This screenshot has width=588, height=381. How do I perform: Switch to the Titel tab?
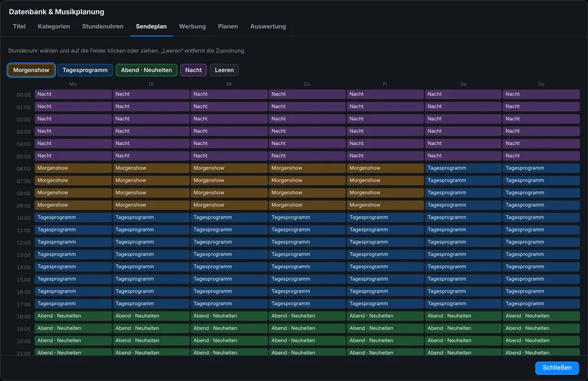click(19, 26)
